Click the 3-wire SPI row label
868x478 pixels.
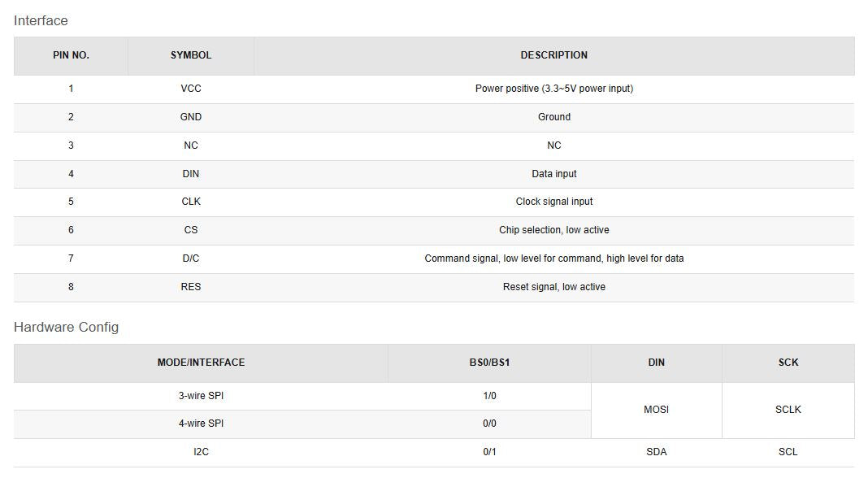click(201, 397)
